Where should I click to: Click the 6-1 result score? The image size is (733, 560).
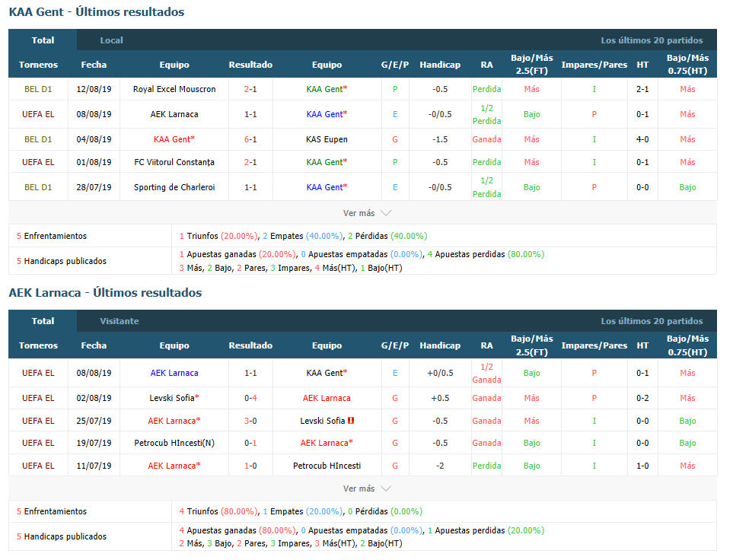click(x=250, y=139)
